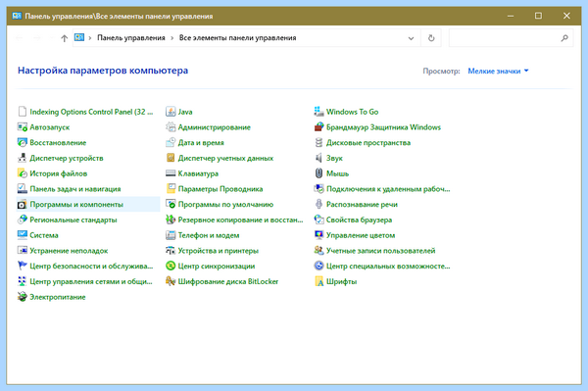
Task: Click the Система monitor icon
Action: (23, 235)
